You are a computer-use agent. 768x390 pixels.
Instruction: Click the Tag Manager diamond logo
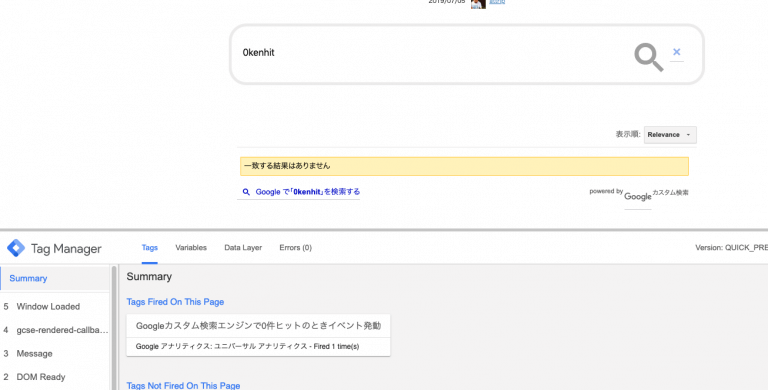16,248
